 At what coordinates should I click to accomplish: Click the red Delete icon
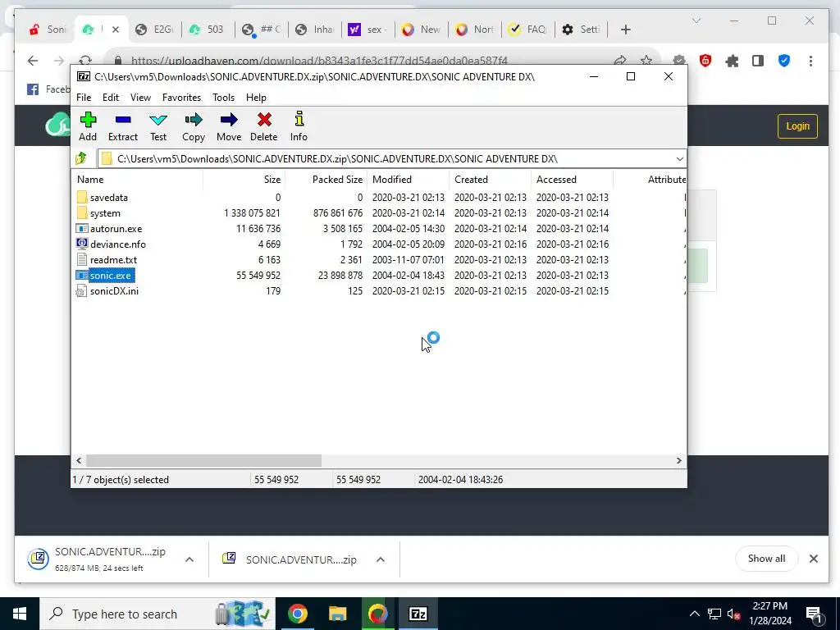click(x=263, y=126)
